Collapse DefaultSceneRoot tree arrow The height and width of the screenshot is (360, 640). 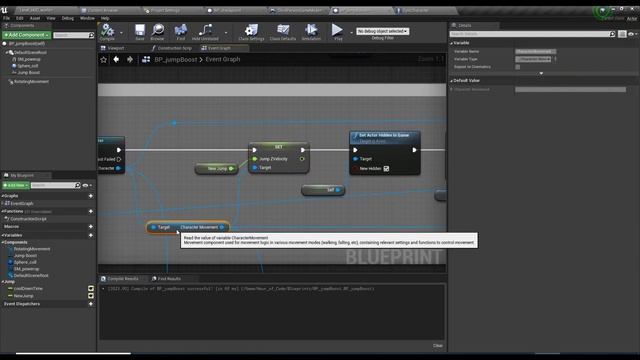click(x=7, y=53)
